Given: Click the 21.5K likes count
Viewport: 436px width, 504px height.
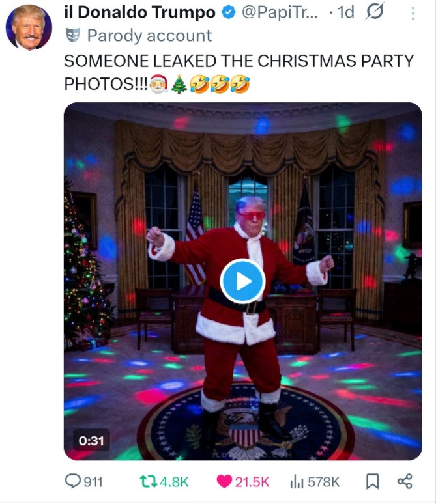Looking at the screenshot, I should tap(252, 482).
